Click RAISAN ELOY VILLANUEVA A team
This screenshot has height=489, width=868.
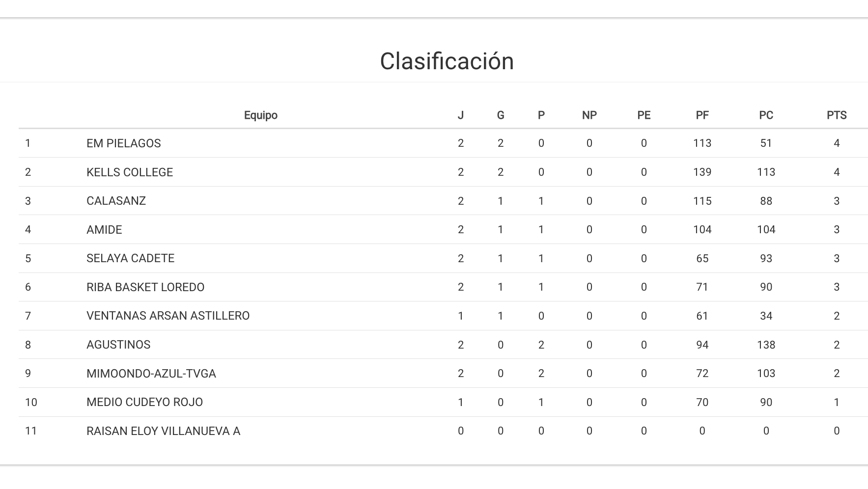pos(163,431)
